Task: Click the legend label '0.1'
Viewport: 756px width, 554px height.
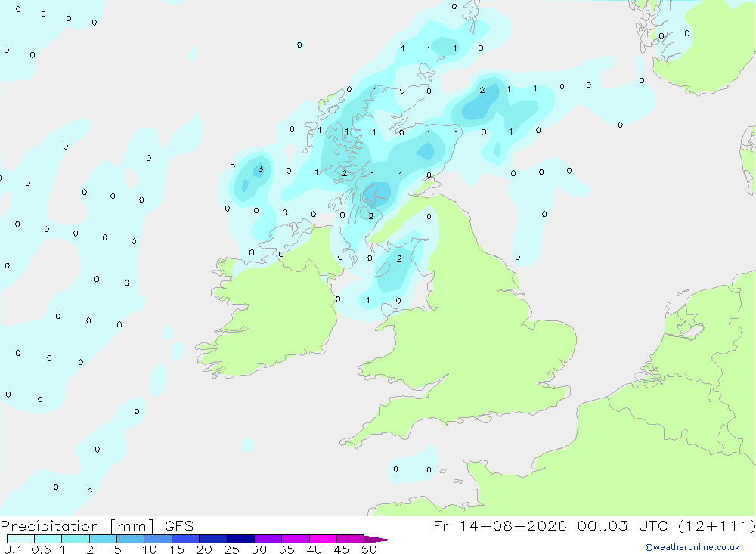Action: (x=13, y=549)
